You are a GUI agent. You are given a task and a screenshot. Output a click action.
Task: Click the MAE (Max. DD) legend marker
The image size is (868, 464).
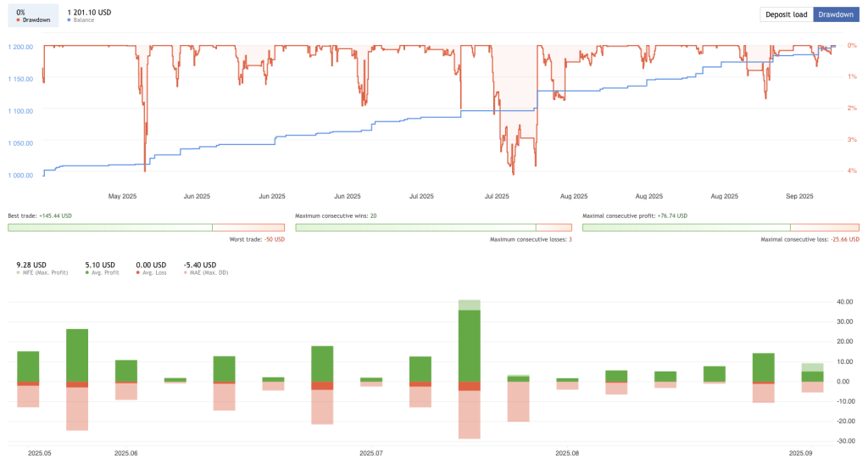[x=186, y=272]
